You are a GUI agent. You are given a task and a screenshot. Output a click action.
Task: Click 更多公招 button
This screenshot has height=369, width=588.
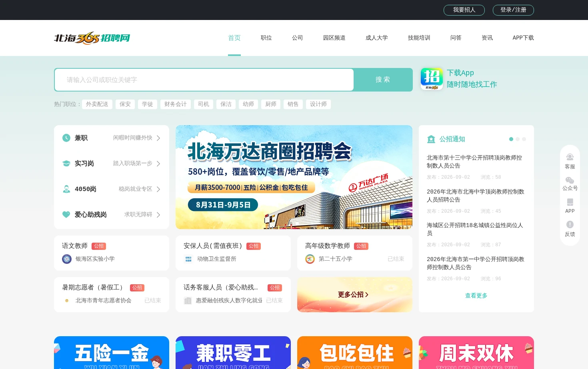click(x=355, y=295)
